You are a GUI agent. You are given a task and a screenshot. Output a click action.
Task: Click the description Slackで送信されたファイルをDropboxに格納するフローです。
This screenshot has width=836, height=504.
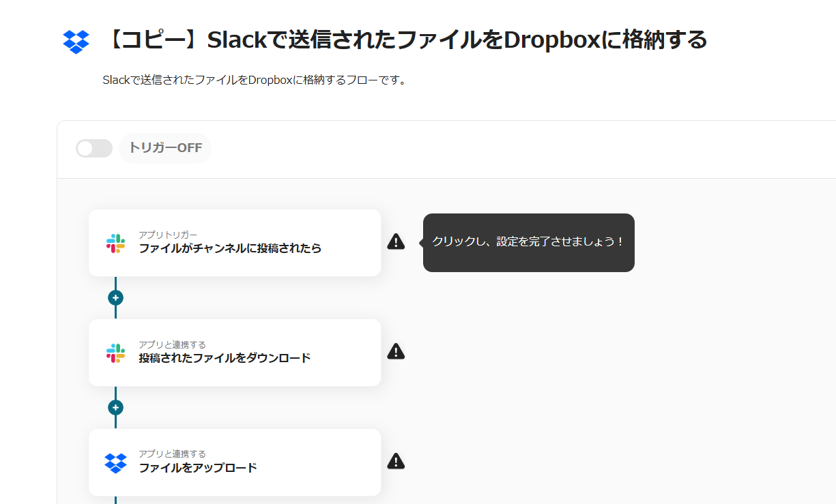pos(255,80)
